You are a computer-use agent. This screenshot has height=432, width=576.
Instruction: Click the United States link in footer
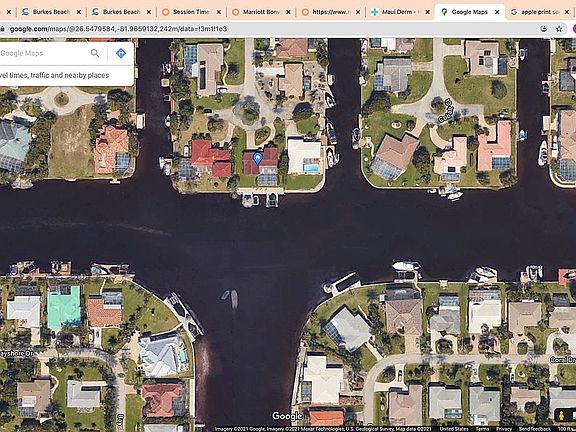pos(454,429)
